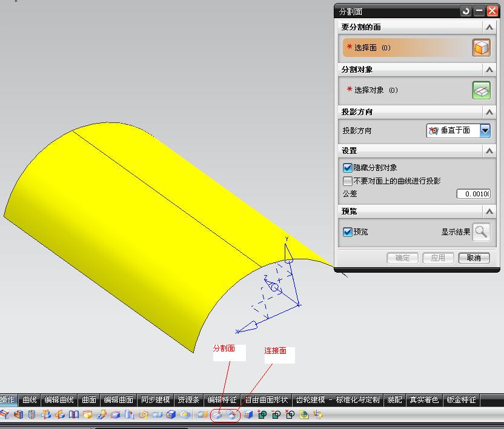The width and height of the screenshot is (504, 429).
Task: Click the 应用 button
Action: 438,258
